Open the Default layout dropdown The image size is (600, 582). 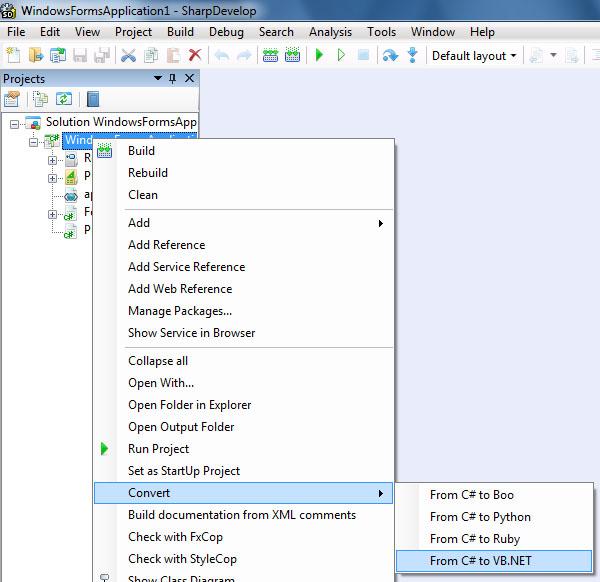474,55
